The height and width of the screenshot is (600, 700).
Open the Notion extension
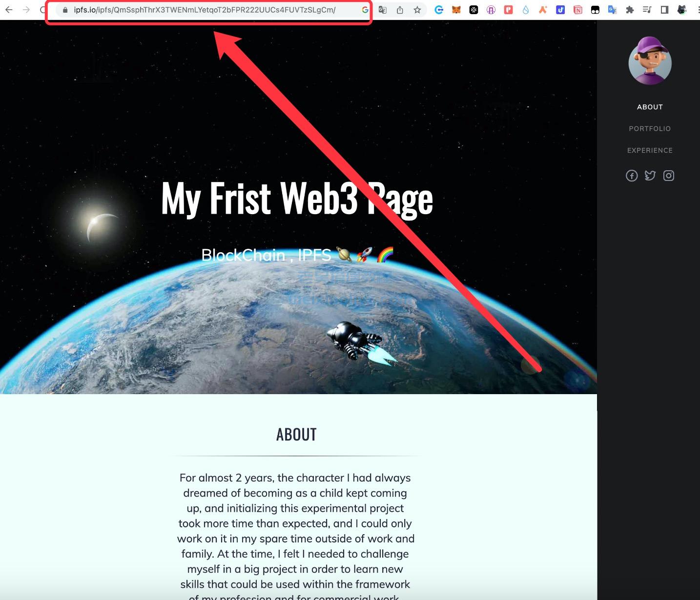pyautogui.click(x=578, y=9)
